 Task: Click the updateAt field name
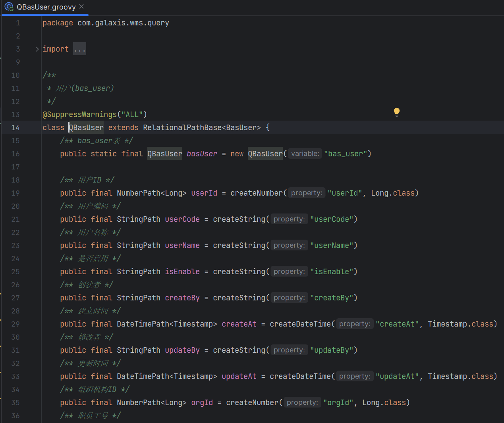click(239, 376)
